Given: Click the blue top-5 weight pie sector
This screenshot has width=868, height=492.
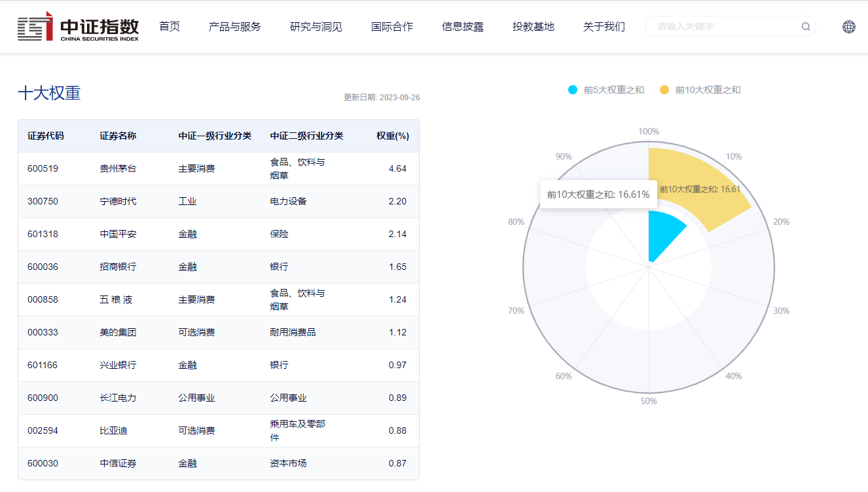Looking at the screenshot, I should click(x=662, y=233).
